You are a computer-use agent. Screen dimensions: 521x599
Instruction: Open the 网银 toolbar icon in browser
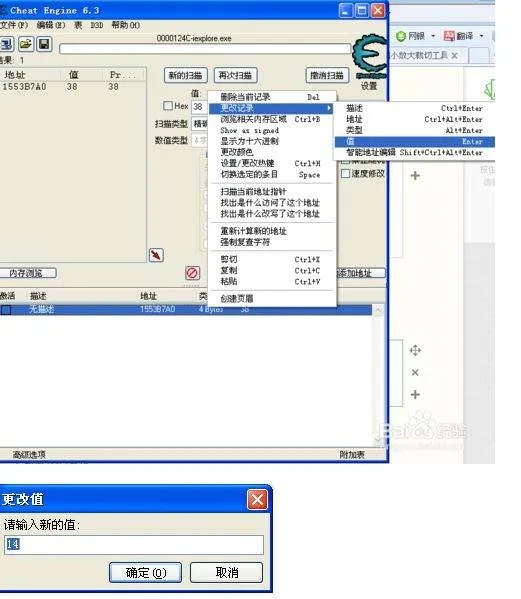pos(401,36)
